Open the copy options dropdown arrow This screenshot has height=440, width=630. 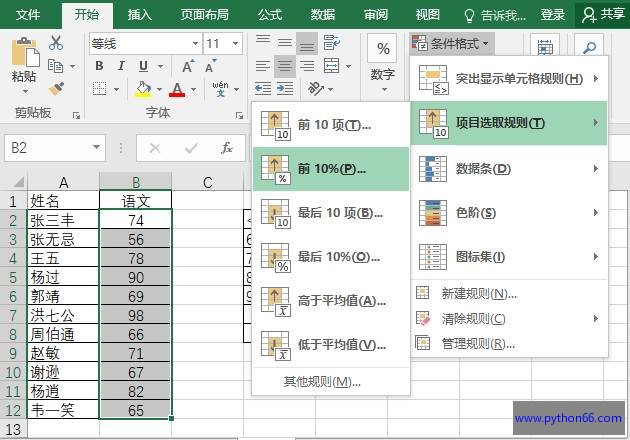coord(73,66)
